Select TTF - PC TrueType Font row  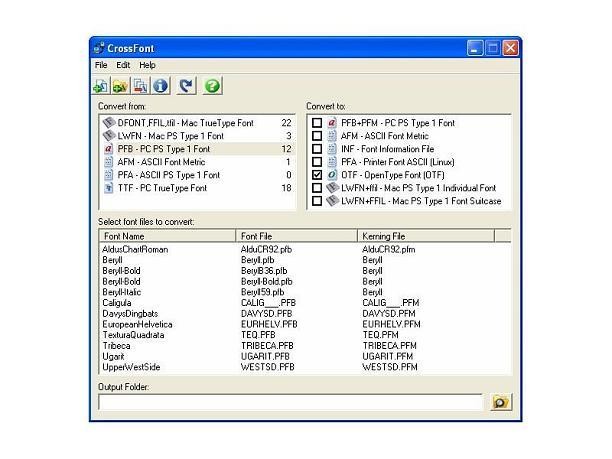(197, 188)
